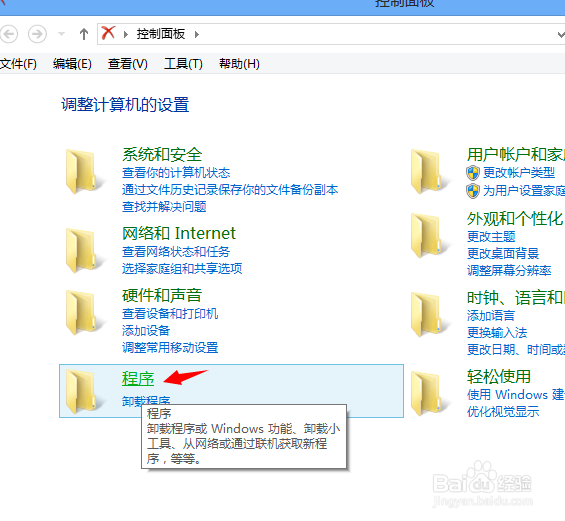
Task: Open 选择家庭组和共享选项 link
Action: 182,268
